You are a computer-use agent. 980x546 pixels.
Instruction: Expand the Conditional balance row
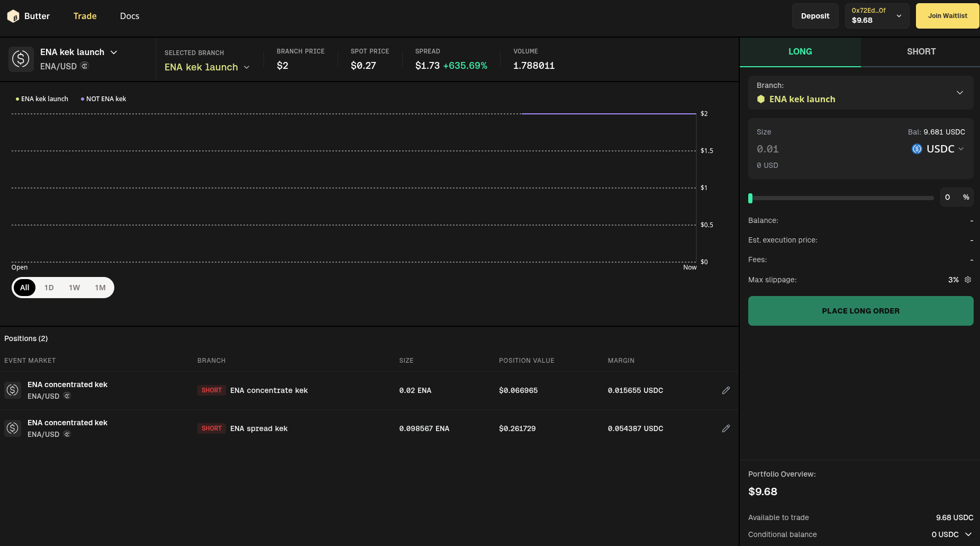coord(968,534)
